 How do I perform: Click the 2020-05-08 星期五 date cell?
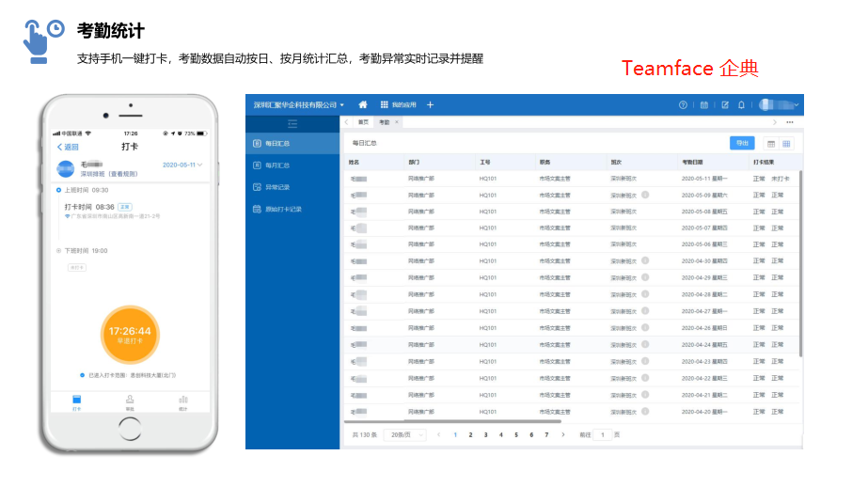tap(704, 212)
